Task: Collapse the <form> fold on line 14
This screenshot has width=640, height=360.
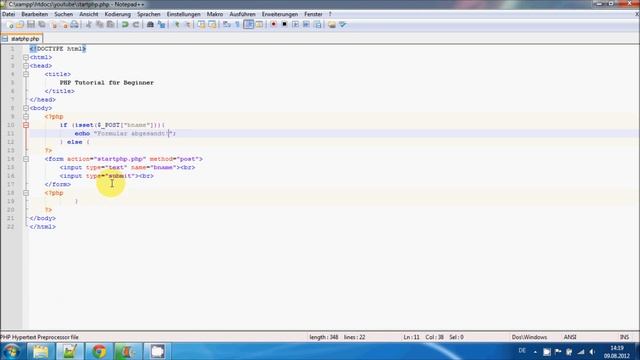Action: pos(26,159)
